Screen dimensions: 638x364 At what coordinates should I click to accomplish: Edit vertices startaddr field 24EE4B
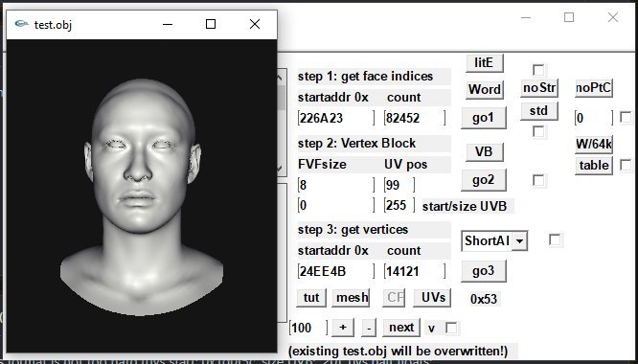coord(336,272)
